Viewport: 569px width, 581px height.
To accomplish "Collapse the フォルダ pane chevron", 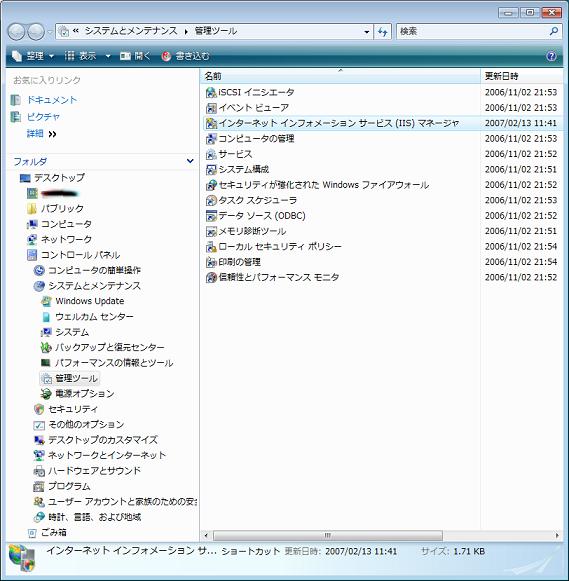I will (190, 161).
